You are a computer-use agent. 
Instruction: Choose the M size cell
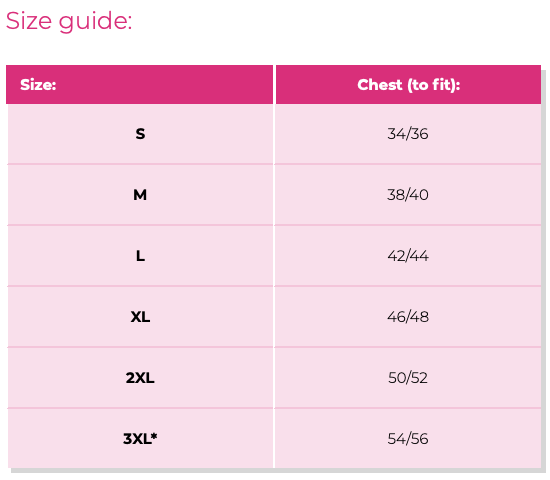pos(140,195)
